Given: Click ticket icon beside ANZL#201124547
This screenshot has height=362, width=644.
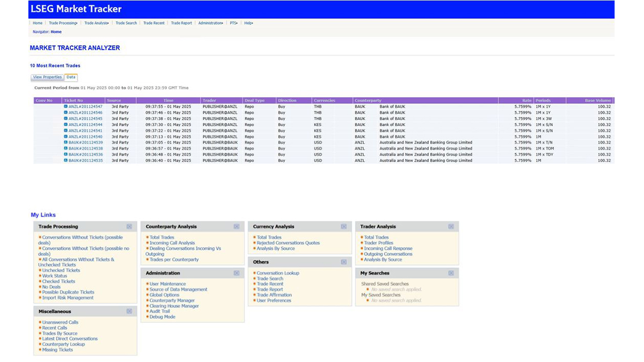Looking at the screenshot, I should [66, 106].
